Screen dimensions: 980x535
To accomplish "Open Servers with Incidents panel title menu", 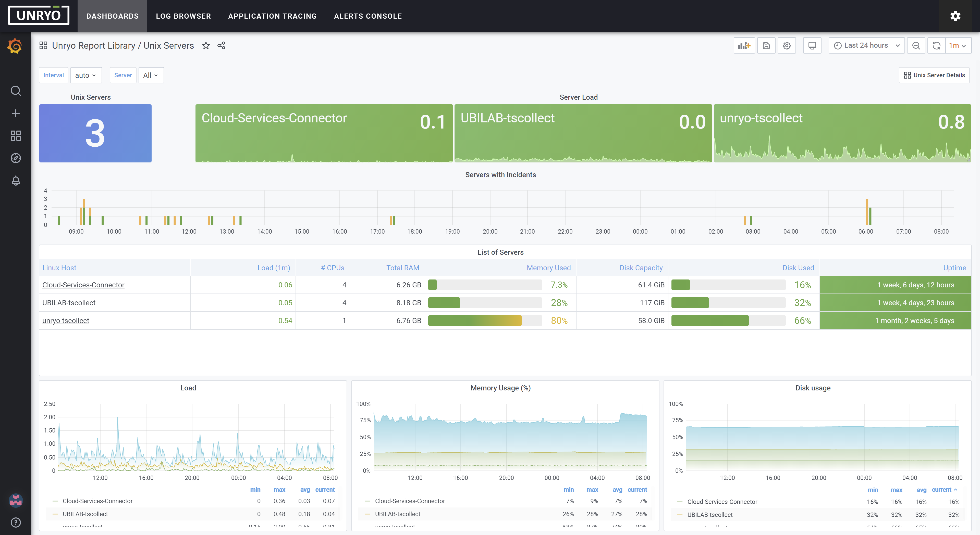I will pos(500,175).
